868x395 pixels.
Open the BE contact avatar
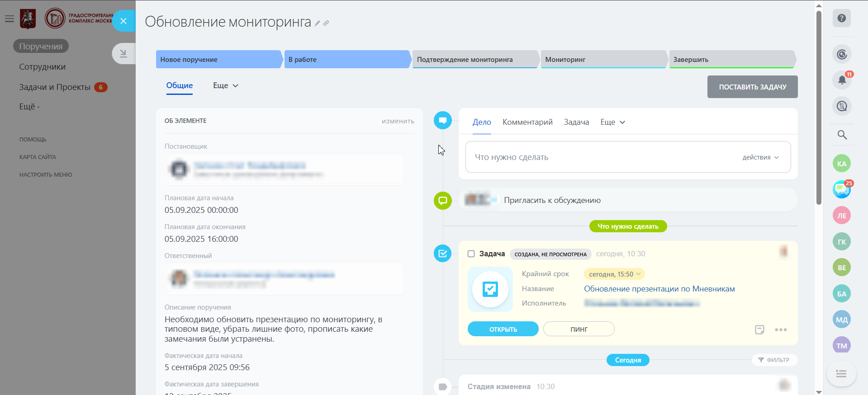click(x=842, y=268)
